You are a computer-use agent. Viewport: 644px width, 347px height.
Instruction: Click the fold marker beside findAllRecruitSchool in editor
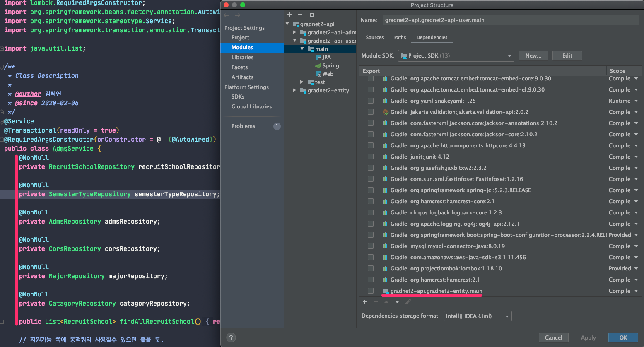pyautogui.click(x=2, y=322)
